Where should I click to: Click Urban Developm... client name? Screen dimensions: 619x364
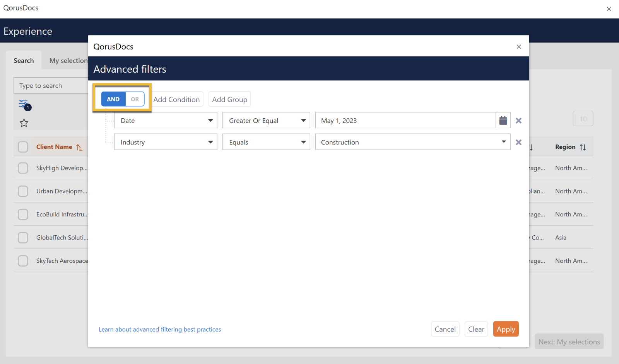[62, 191]
